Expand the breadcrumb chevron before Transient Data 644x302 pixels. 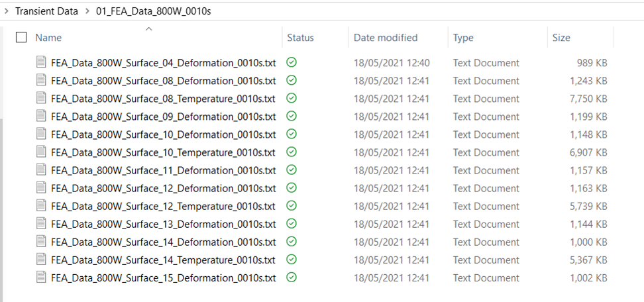(6, 11)
